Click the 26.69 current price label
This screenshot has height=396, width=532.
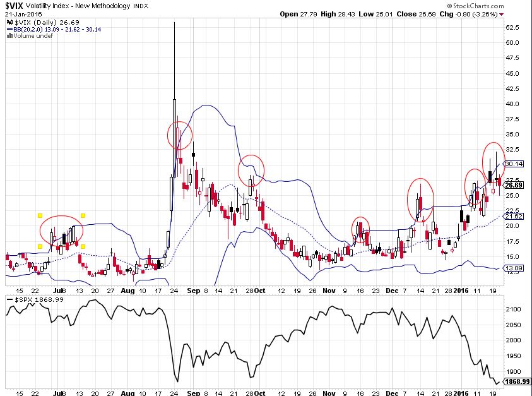pyautogui.click(x=515, y=185)
